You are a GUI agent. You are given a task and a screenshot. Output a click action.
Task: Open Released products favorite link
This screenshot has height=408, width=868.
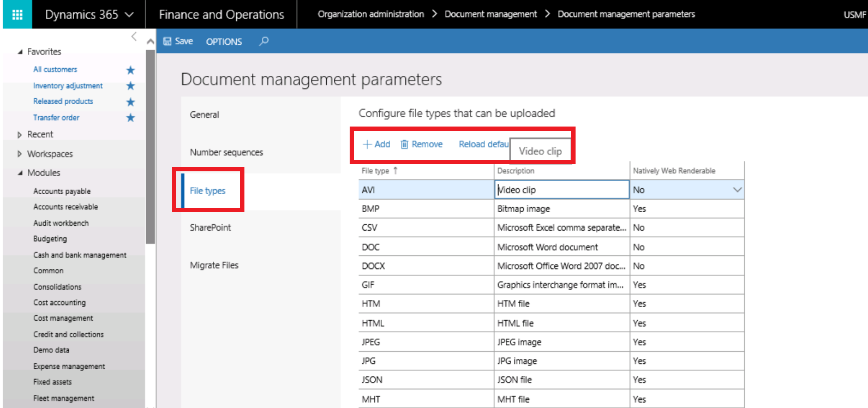[x=63, y=101]
